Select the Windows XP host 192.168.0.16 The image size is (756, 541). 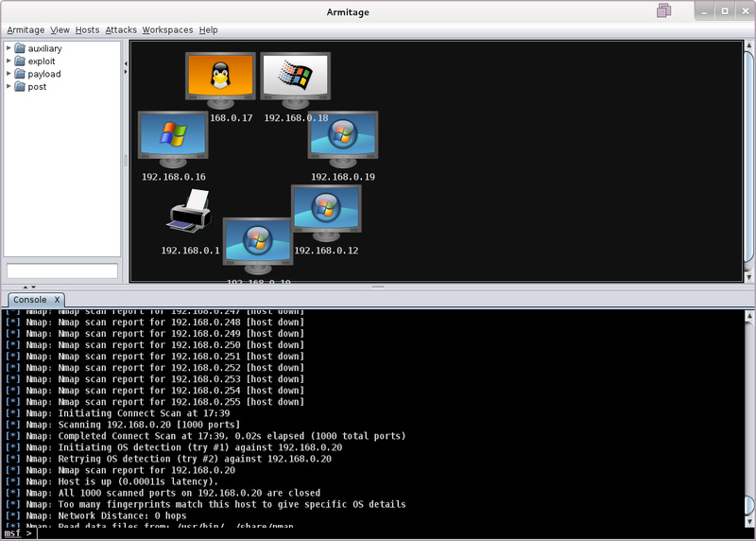pyautogui.click(x=173, y=139)
